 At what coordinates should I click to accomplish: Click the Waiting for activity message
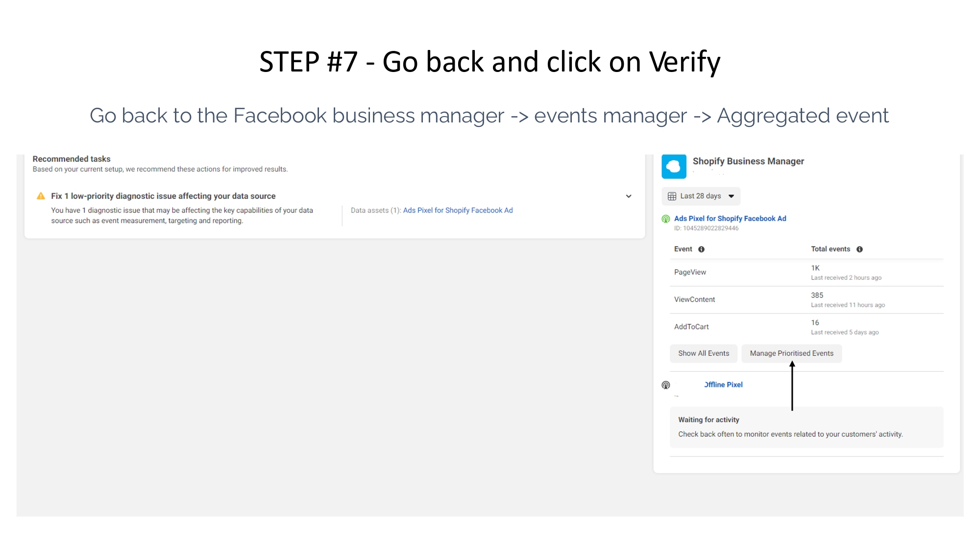click(807, 427)
